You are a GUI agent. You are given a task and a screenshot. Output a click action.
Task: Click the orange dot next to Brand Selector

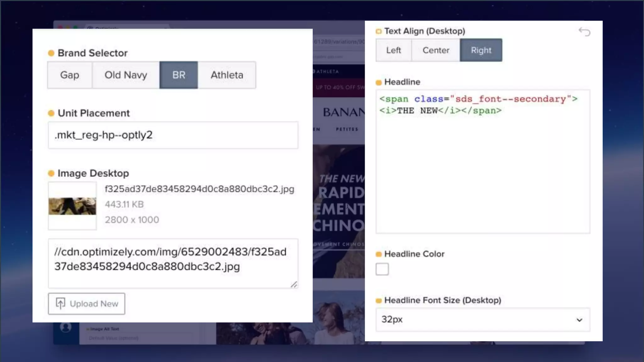click(x=51, y=53)
